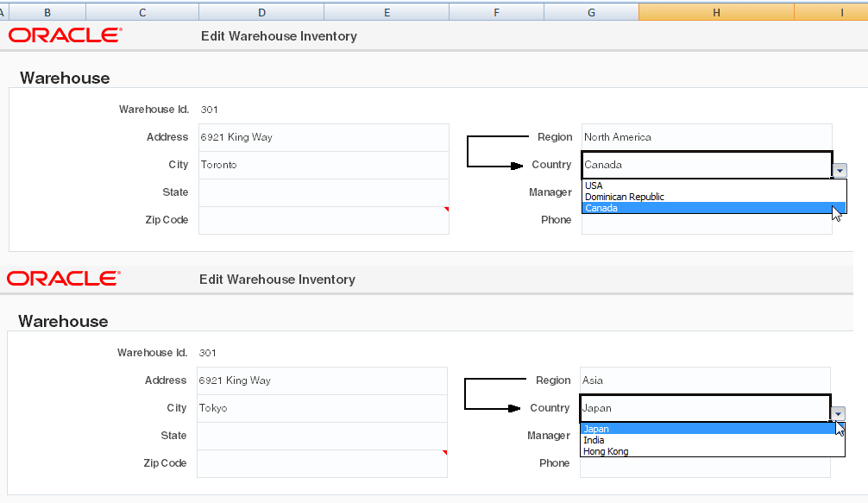This screenshot has width=868, height=503.
Task: Click bottom Edit Warehouse Inventory title
Action: point(277,280)
